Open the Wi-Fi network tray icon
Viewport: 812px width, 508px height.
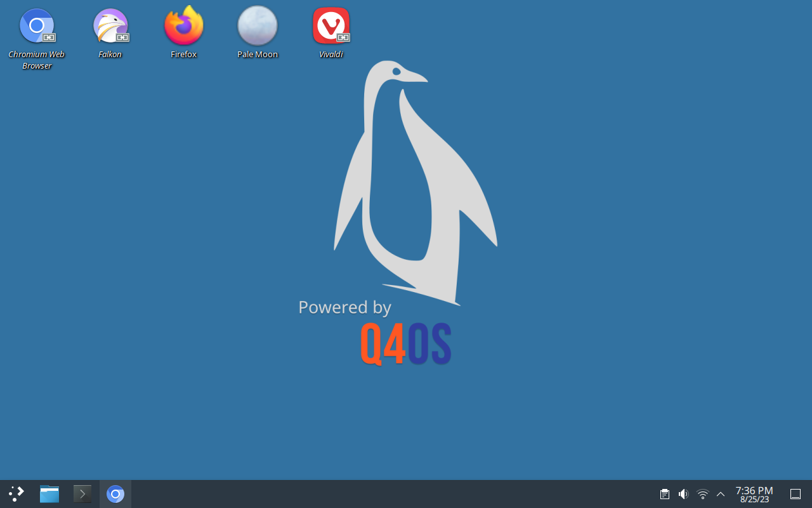tap(703, 494)
